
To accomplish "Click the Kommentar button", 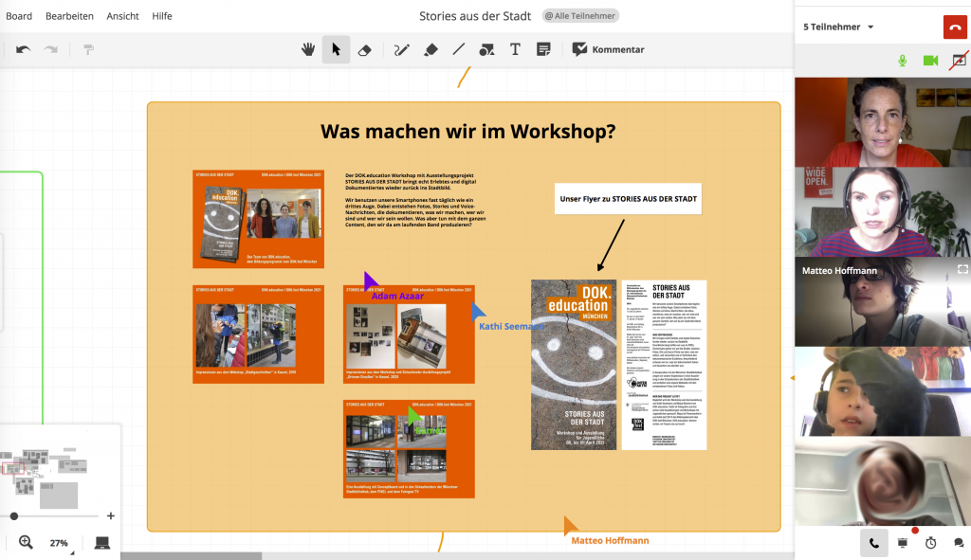I will pos(608,49).
